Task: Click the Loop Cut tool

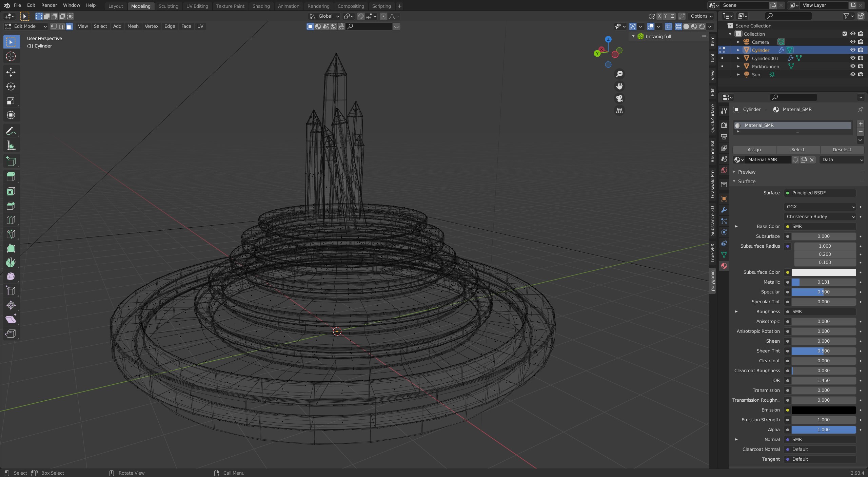Action: 11,220
